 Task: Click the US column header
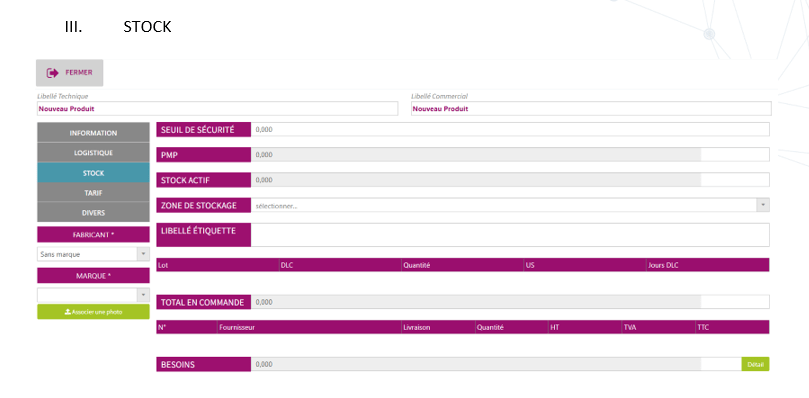[x=585, y=265]
